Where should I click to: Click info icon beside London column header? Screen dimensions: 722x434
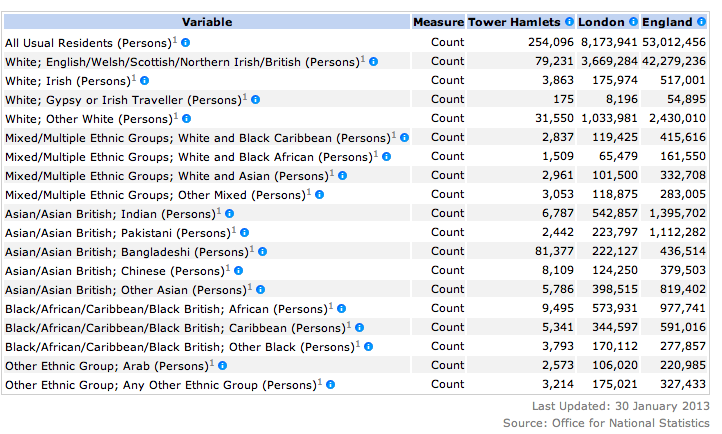(632, 22)
